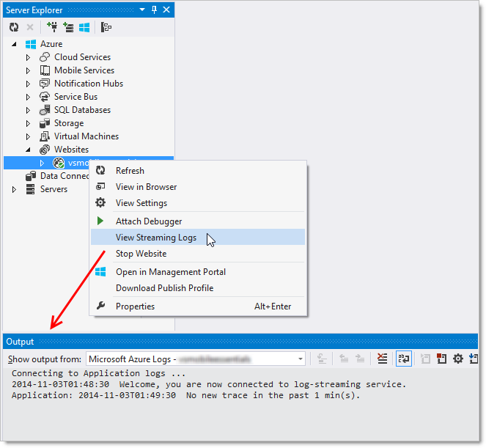Screen dimensions: 486x448
Task: Collapse the Websites node
Action: coord(28,150)
